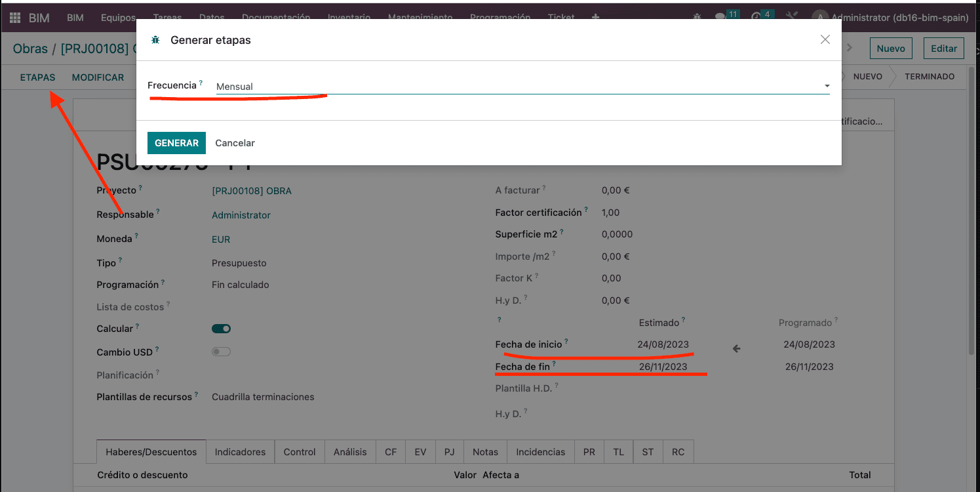The width and height of the screenshot is (980, 492).
Task: Click the next record chevron beside Nuevo button
Action: tap(850, 48)
